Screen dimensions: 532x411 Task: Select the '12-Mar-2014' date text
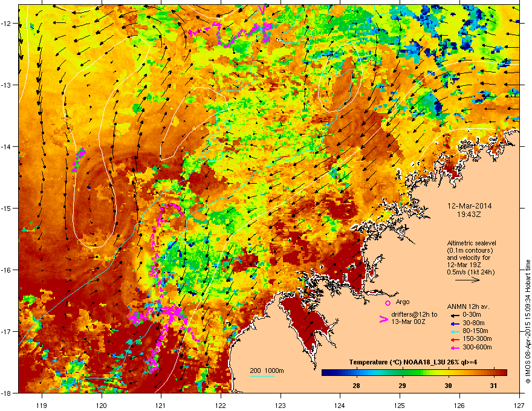click(x=470, y=206)
